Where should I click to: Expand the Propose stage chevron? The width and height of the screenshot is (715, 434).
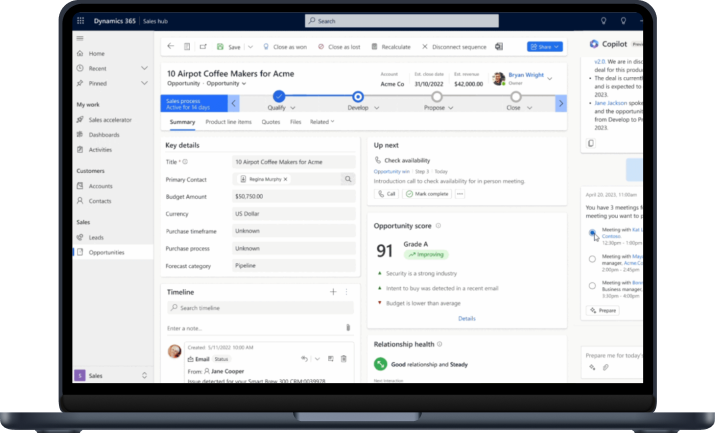point(451,108)
